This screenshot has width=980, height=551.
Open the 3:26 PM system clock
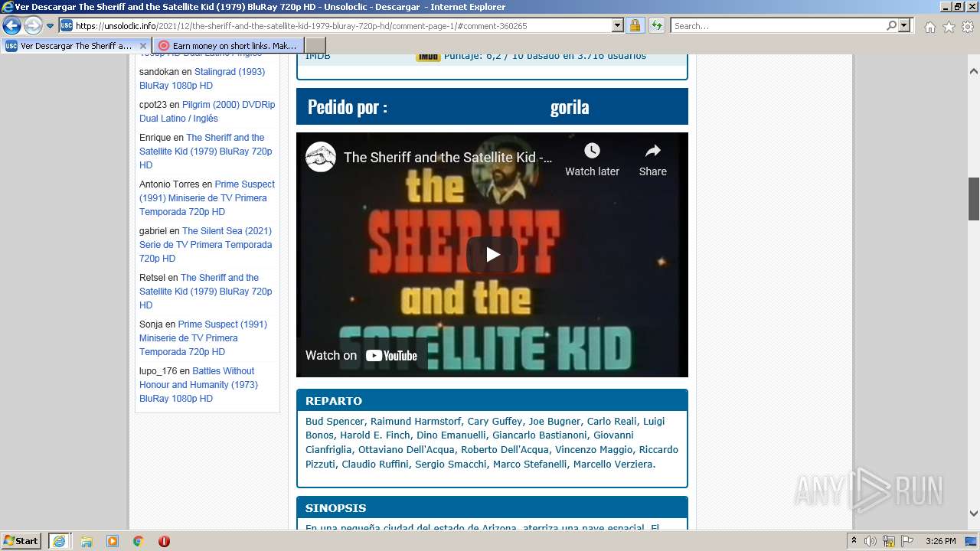point(940,541)
